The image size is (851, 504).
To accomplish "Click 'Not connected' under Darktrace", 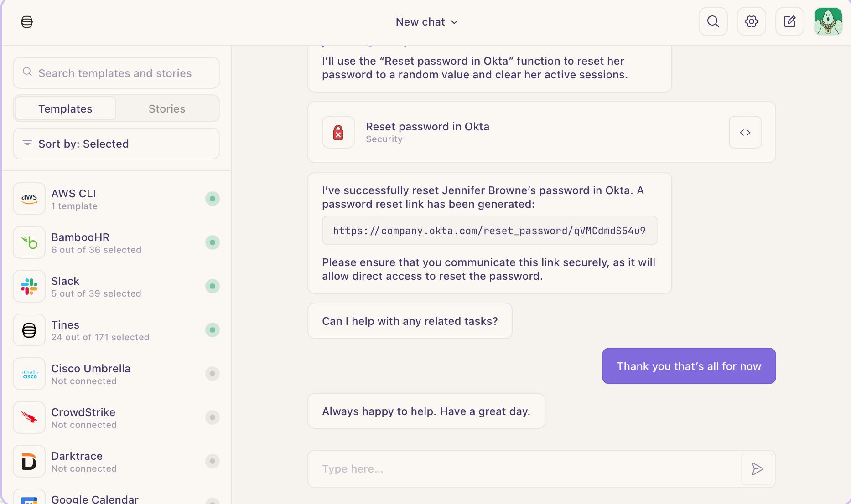I will pyautogui.click(x=84, y=468).
